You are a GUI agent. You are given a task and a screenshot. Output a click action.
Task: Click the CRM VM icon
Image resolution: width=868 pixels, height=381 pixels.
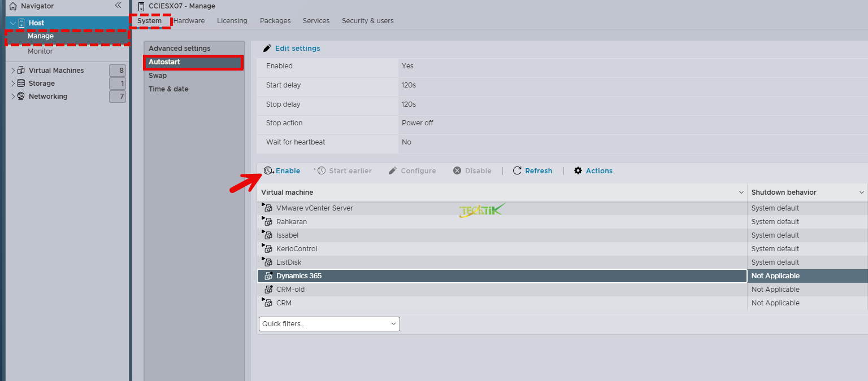coord(267,303)
